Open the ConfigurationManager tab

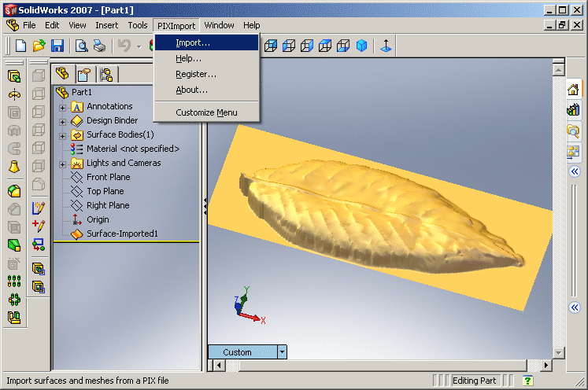click(107, 75)
